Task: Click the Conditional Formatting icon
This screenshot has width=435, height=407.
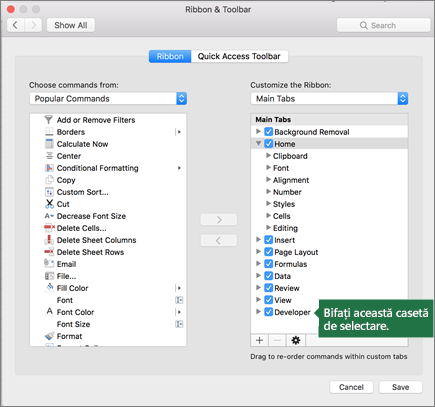Action: pos(49,168)
